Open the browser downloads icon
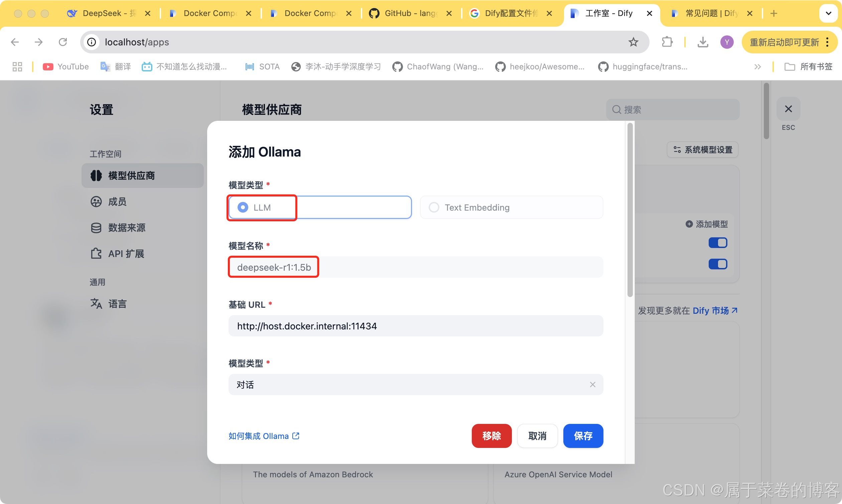This screenshot has width=842, height=504. coord(703,42)
